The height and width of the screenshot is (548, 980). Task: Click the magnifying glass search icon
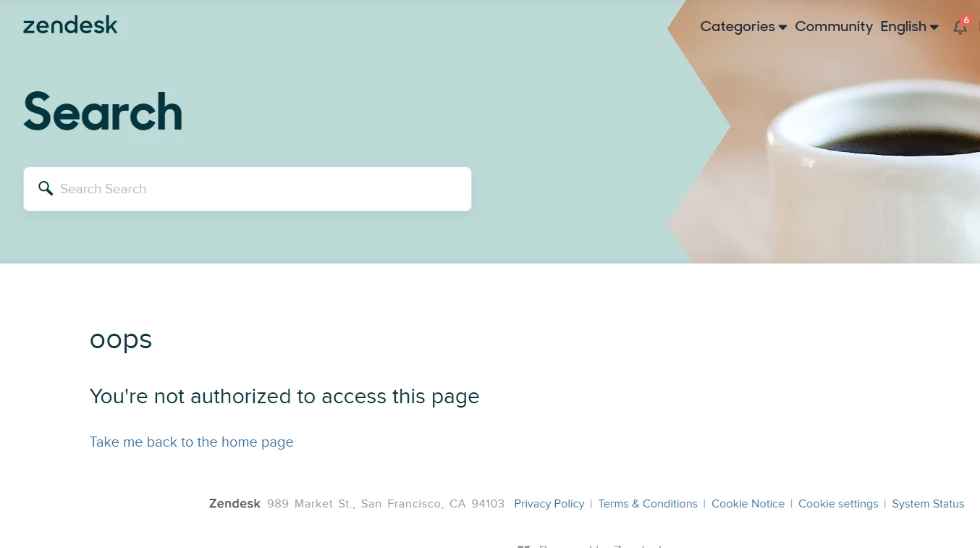46,189
